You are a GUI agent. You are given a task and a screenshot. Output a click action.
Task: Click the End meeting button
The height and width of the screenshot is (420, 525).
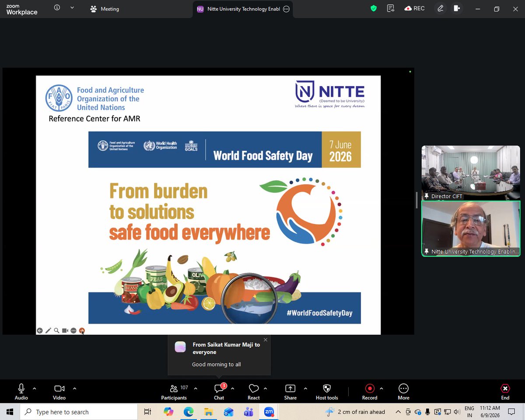pos(505,392)
